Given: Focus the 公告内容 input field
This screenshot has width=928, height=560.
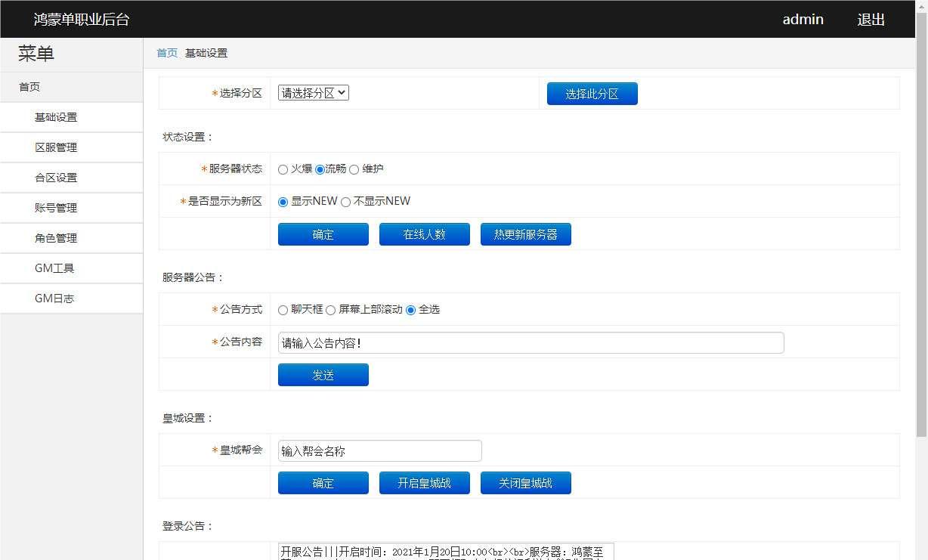Looking at the screenshot, I should click(x=531, y=343).
